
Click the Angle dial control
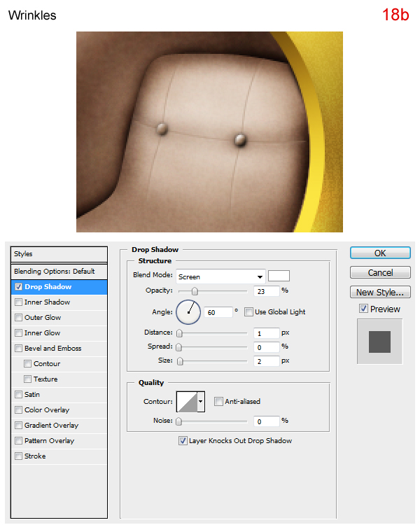(x=188, y=311)
